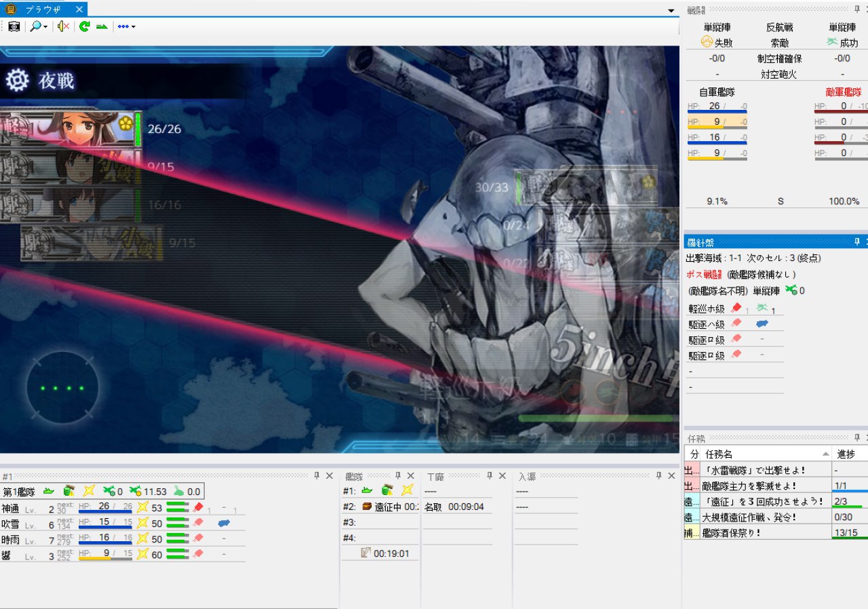Viewport: 868px width, 609px height.
Task: Click the 神通 HP bar in fleet panel
Action: coord(105,512)
